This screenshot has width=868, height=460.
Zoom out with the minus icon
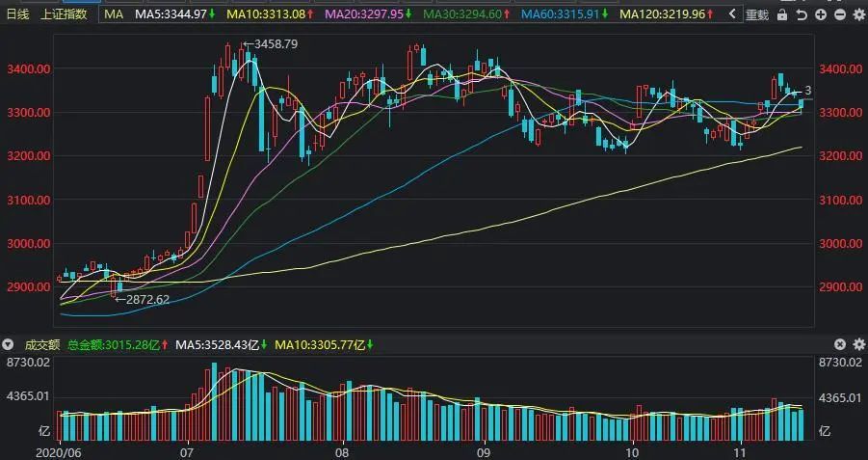pyautogui.click(x=840, y=15)
